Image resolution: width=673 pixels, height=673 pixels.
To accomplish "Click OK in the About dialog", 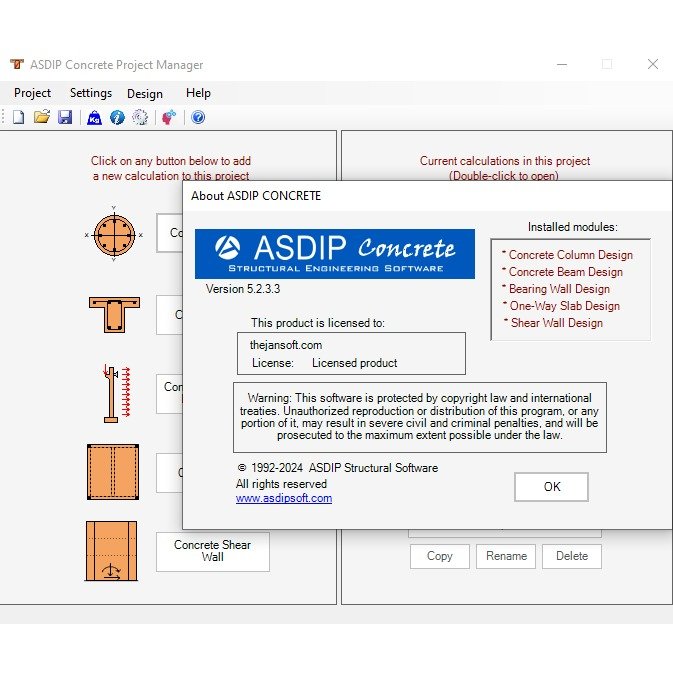I will click(x=551, y=487).
